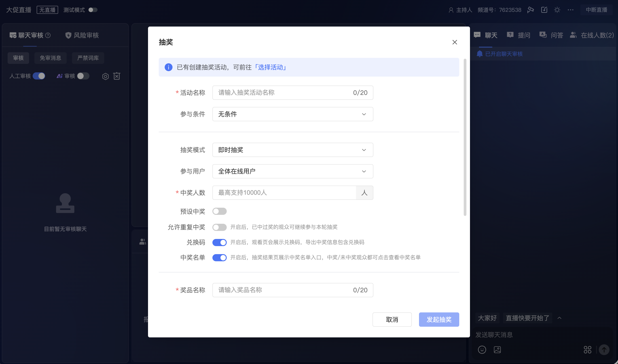Click the 中奖人数 input field
Screen dimensions: 618x364
tap(284, 192)
